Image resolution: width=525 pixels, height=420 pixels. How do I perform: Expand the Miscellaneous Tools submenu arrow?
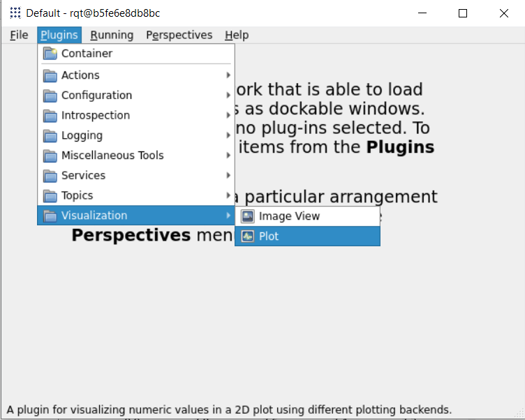(x=228, y=156)
